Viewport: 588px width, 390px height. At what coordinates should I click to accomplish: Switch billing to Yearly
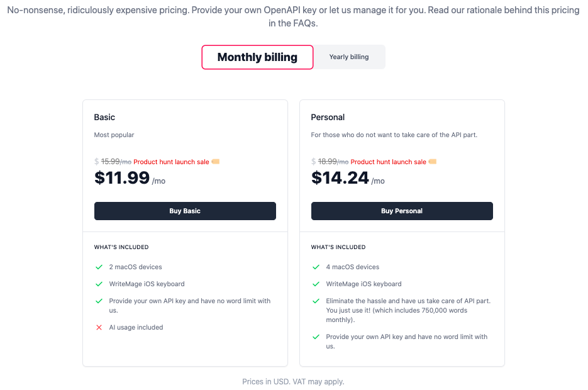[x=348, y=57]
